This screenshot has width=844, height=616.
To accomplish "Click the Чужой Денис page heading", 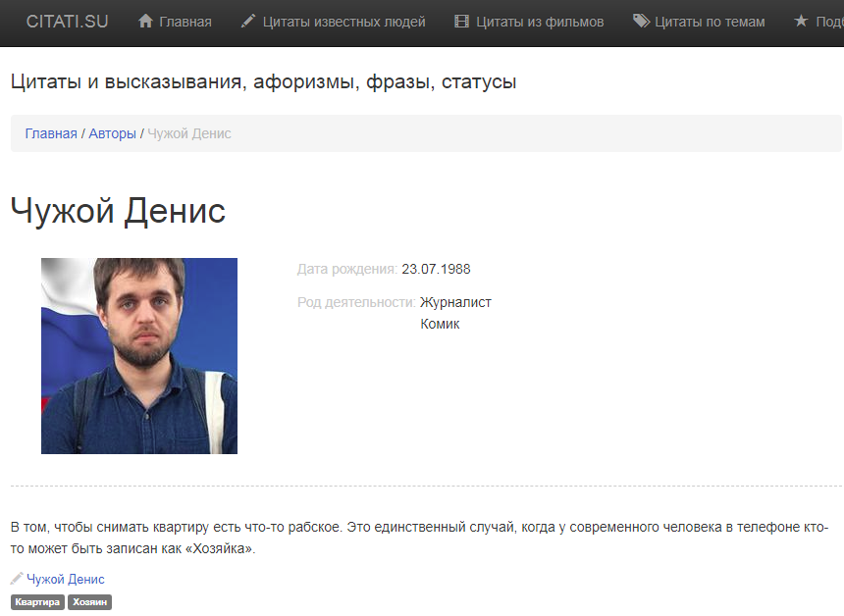I will (x=118, y=210).
